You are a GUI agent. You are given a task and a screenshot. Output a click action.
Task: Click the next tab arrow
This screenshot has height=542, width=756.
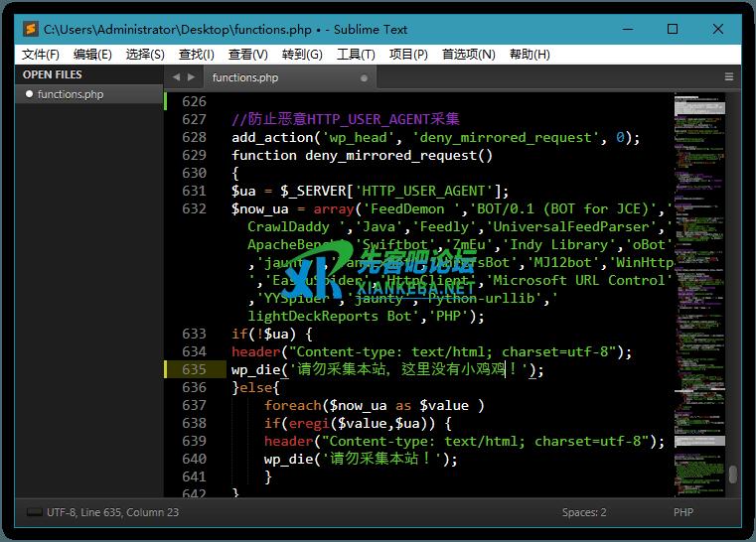click(x=191, y=76)
